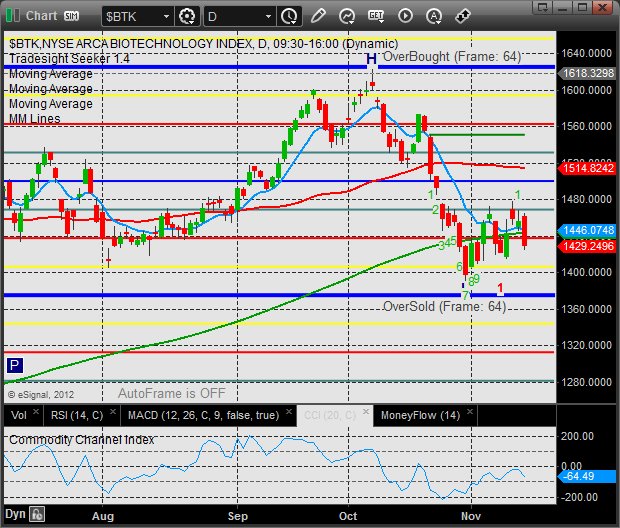Click the red 1 countdown marker
Viewport: 620px width, 528px height.
click(x=500, y=288)
